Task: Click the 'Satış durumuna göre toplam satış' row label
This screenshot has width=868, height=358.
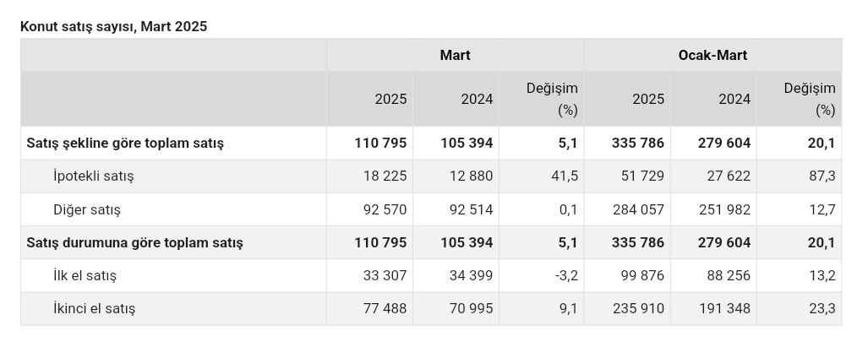Action: [134, 242]
